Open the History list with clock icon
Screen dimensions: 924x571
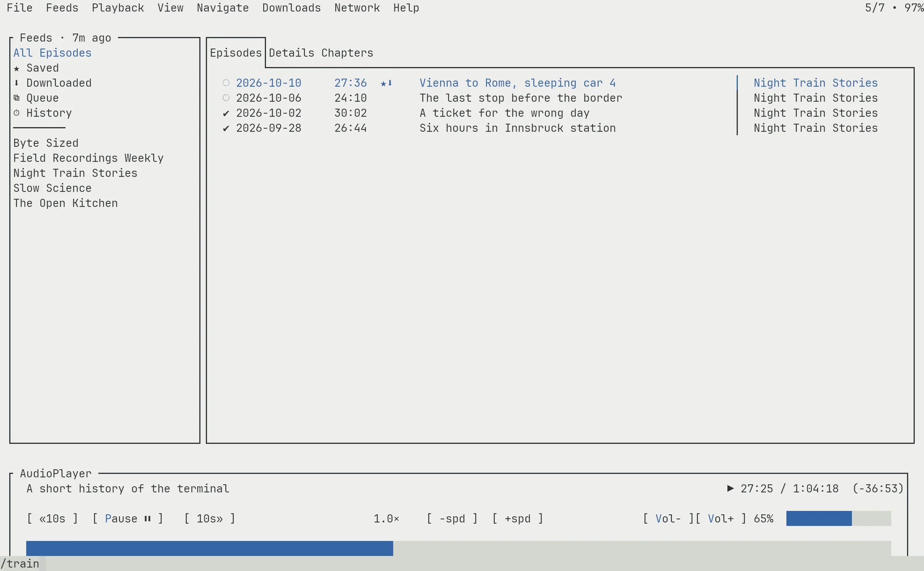coord(43,113)
